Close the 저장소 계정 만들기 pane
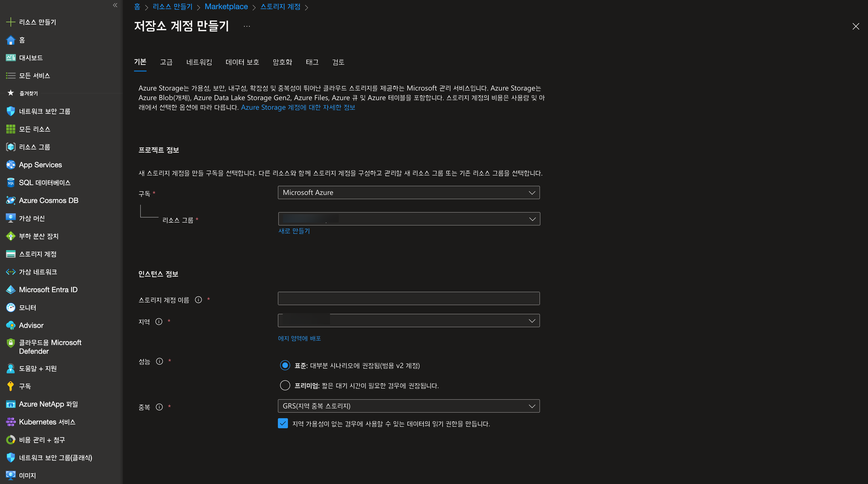Image resolution: width=868 pixels, height=484 pixels. click(x=856, y=26)
